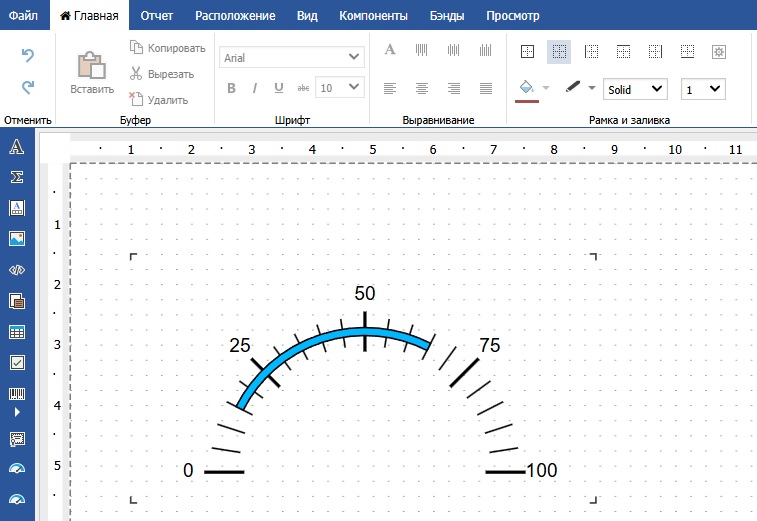This screenshot has height=521, width=757.
Task: Toggle Italic text formatting
Action: pyautogui.click(x=255, y=88)
